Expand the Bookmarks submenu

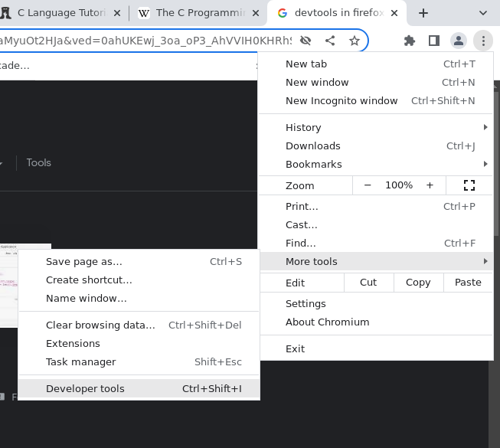click(x=376, y=164)
